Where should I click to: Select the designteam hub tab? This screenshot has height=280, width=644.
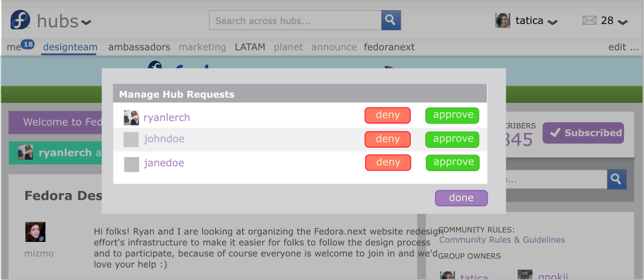[x=70, y=47]
